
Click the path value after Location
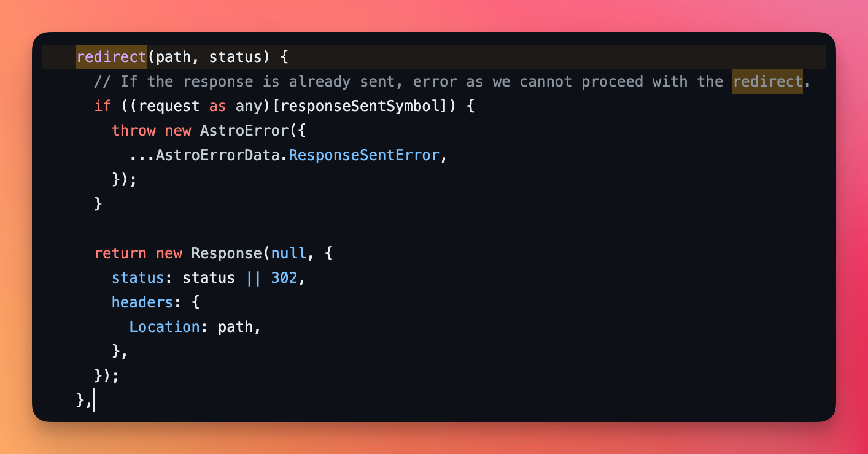[235, 327]
